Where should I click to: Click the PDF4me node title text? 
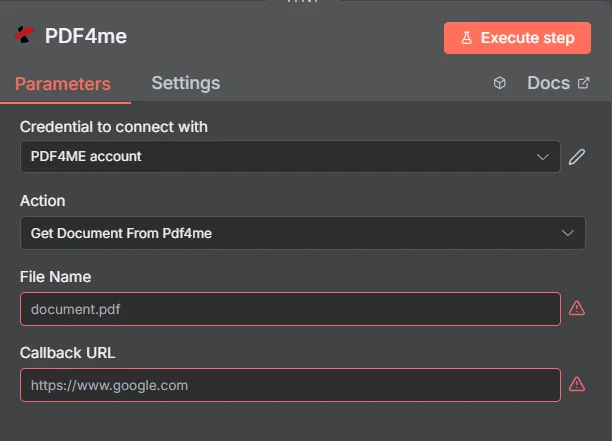pos(86,36)
